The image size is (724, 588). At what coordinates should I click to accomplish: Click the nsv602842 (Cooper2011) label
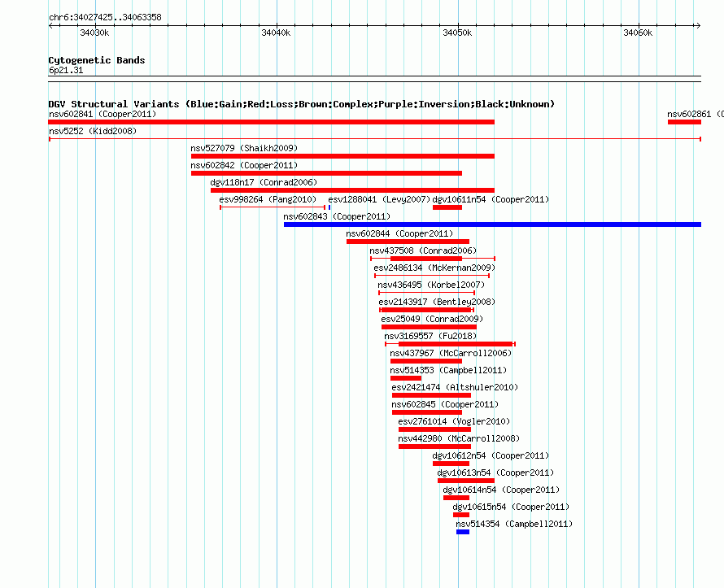point(244,165)
